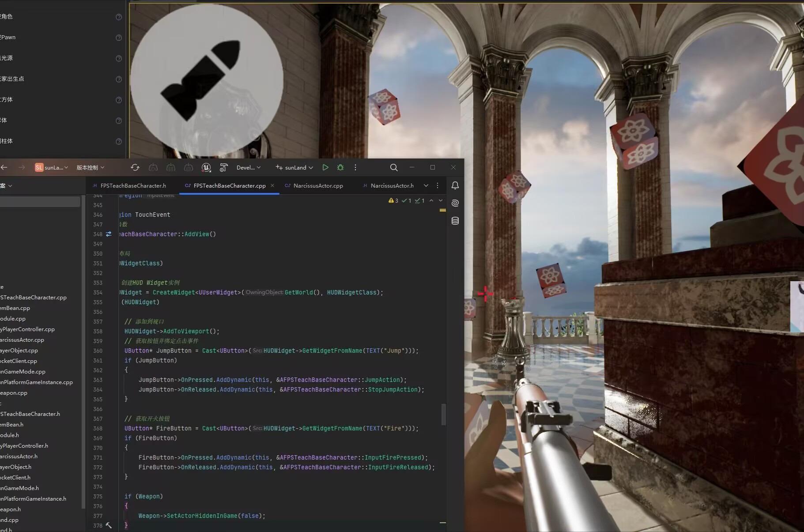804x532 pixels.
Task: Click the Run play button
Action: point(325,167)
